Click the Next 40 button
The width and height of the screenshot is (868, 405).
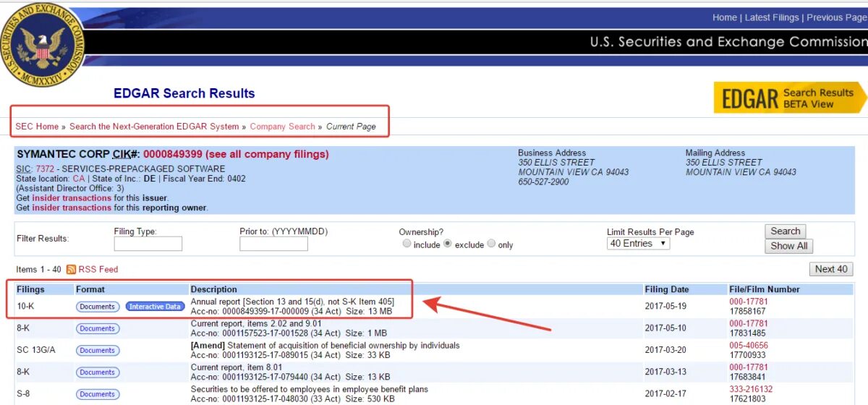point(831,269)
